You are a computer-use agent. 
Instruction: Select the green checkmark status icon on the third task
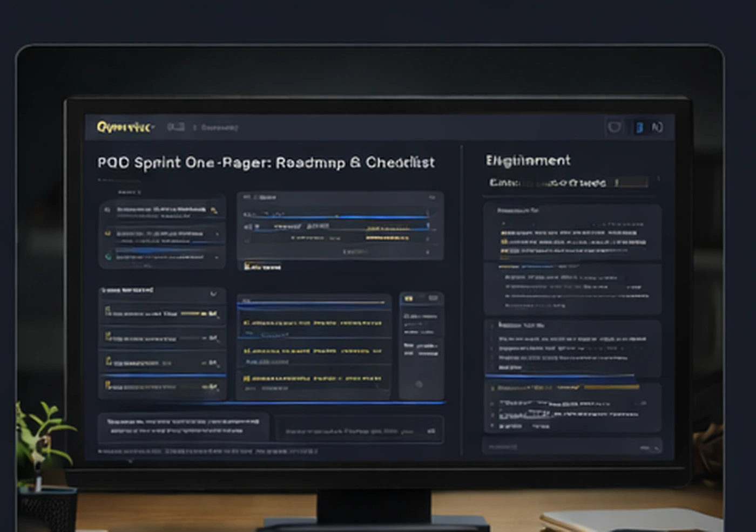click(107, 256)
